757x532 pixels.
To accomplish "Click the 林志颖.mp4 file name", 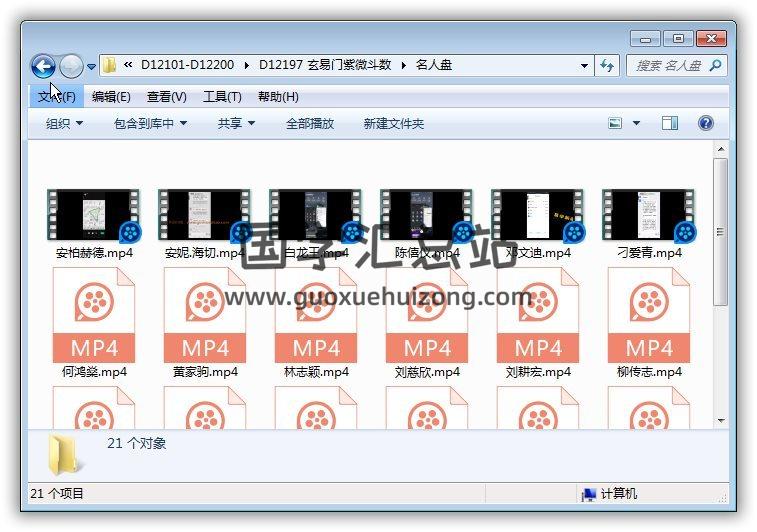I will coord(316,372).
